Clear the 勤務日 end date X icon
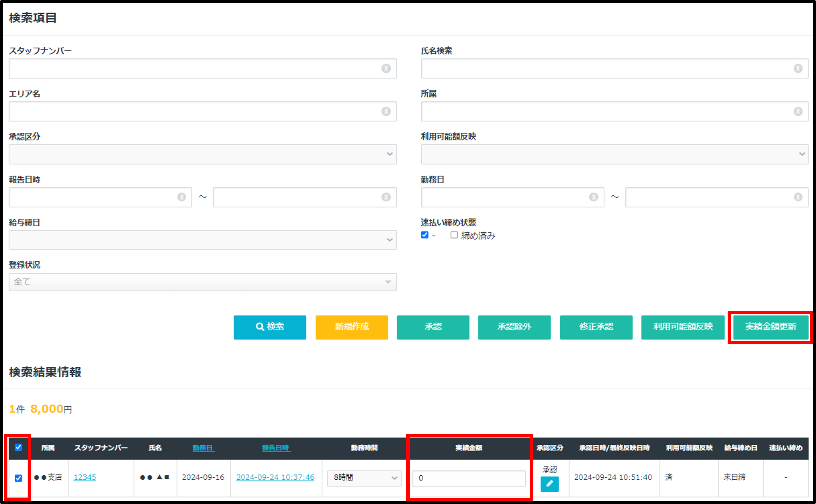This screenshot has height=504, width=816. (798, 197)
